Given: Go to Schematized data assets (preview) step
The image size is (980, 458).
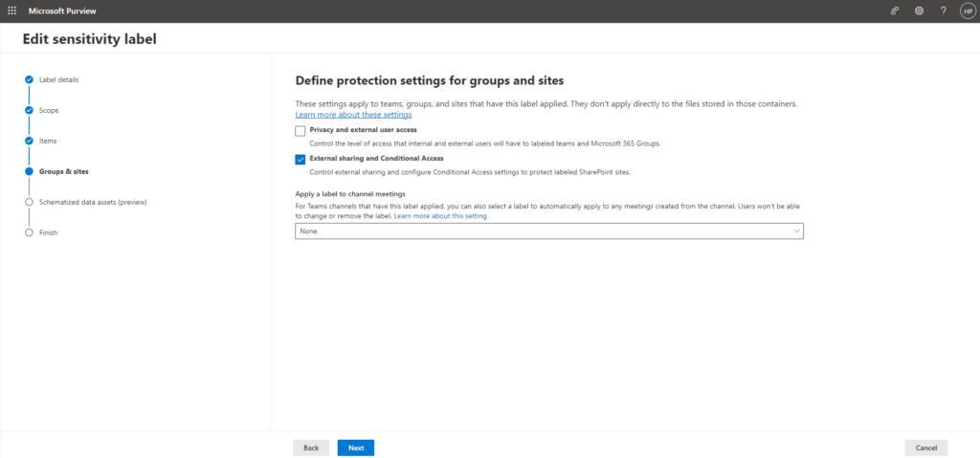Looking at the screenshot, I should click(x=93, y=202).
